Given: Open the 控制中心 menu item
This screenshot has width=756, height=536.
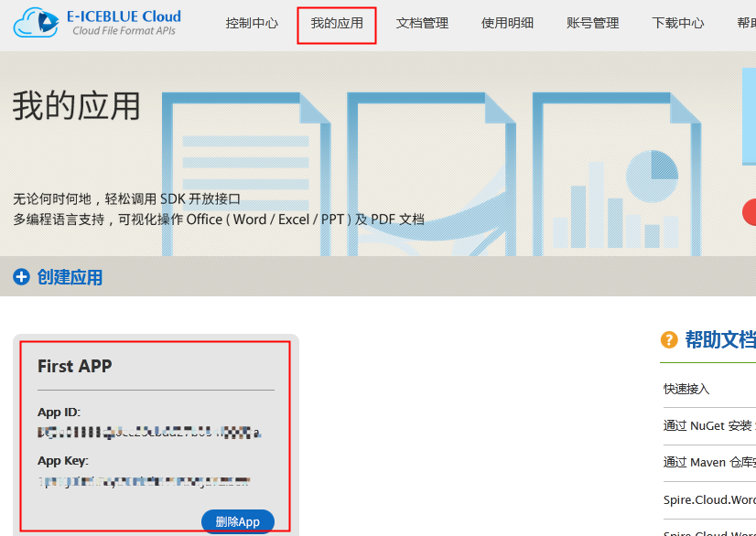Looking at the screenshot, I should pos(252,23).
